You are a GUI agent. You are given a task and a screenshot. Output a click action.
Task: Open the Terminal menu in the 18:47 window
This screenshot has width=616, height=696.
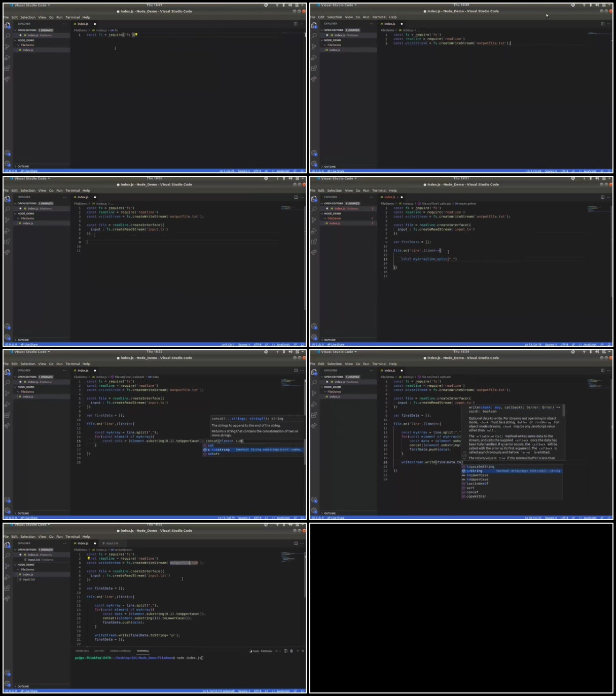73,17
